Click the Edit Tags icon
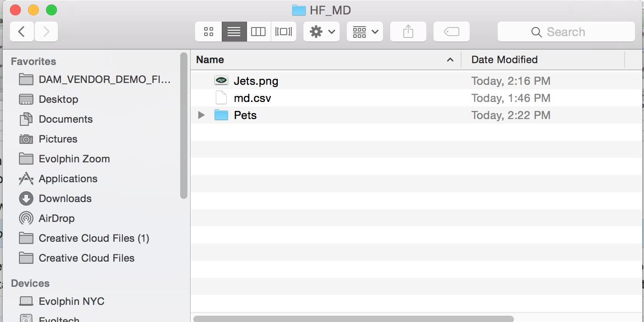 tap(451, 32)
